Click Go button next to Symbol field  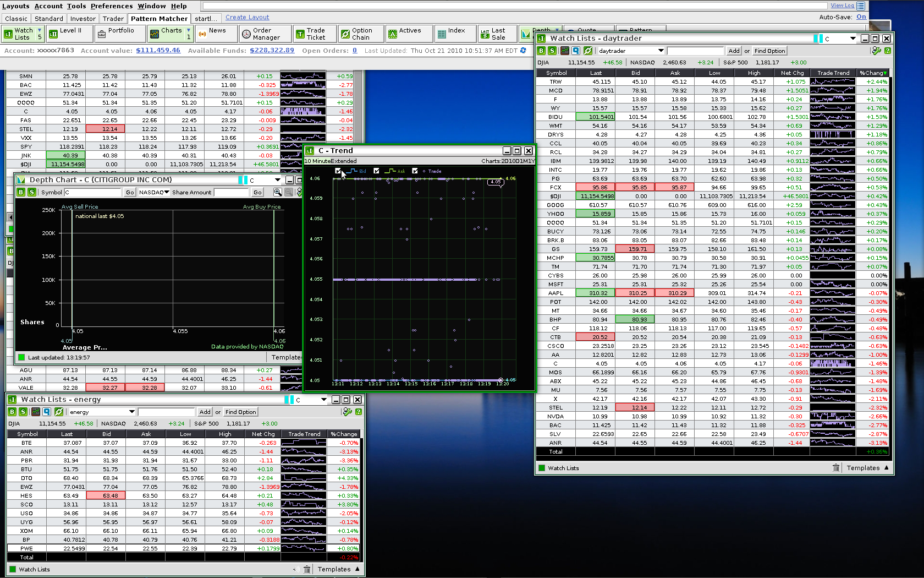pos(129,192)
